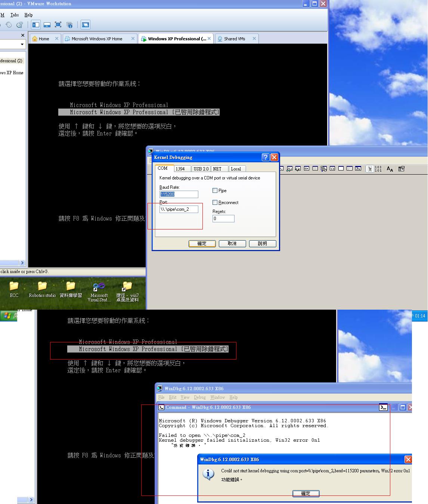Screen dimensions: 428x504
Task: Open the 資料庫學習 desktop folder
Action: pos(71,289)
